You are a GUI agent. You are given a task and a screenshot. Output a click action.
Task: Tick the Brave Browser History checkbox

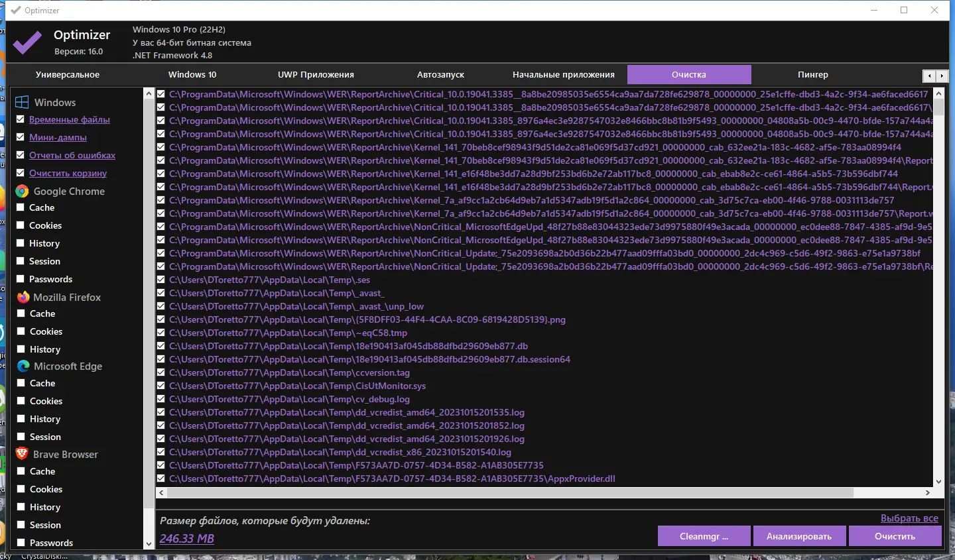tap(21, 507)
